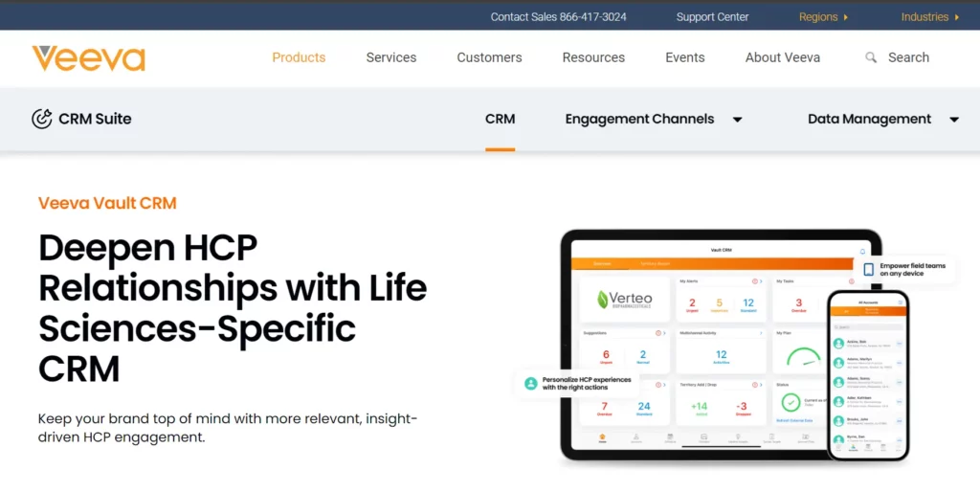Click the orange 'Veeva Vault CRM' text
The width and height of the screenshot is (980, 492).
coord(107,203)
